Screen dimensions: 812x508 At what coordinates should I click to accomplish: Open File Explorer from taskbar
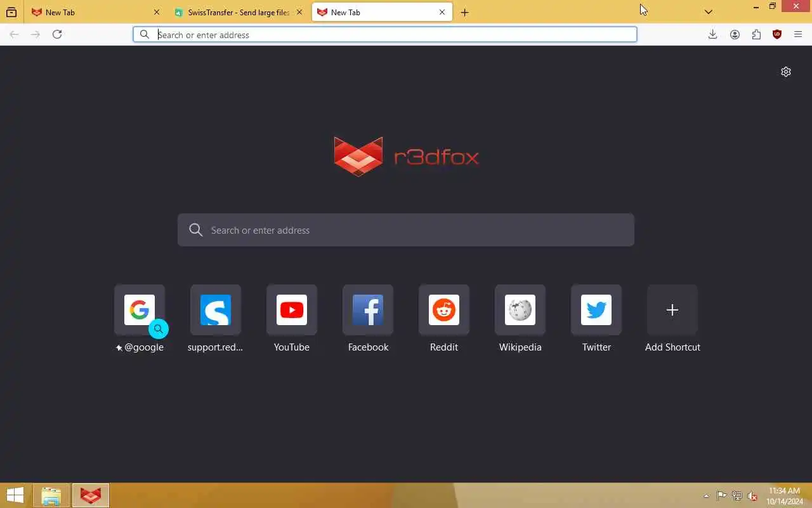click(51, 495)
